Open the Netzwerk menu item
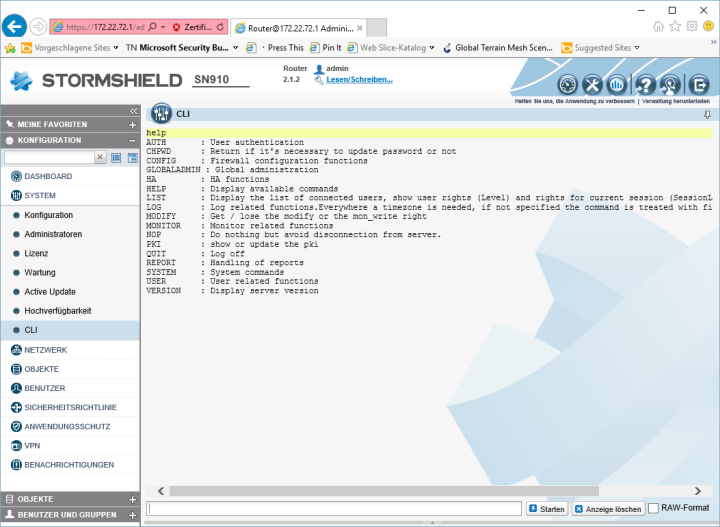This screenshot has height=527, width=720. (46, 350)
